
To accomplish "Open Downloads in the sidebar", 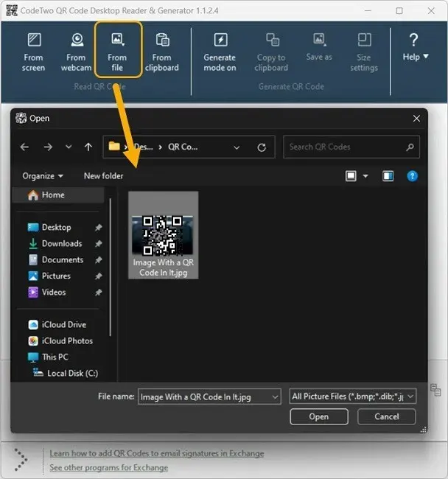I will (x=61, y=244).
